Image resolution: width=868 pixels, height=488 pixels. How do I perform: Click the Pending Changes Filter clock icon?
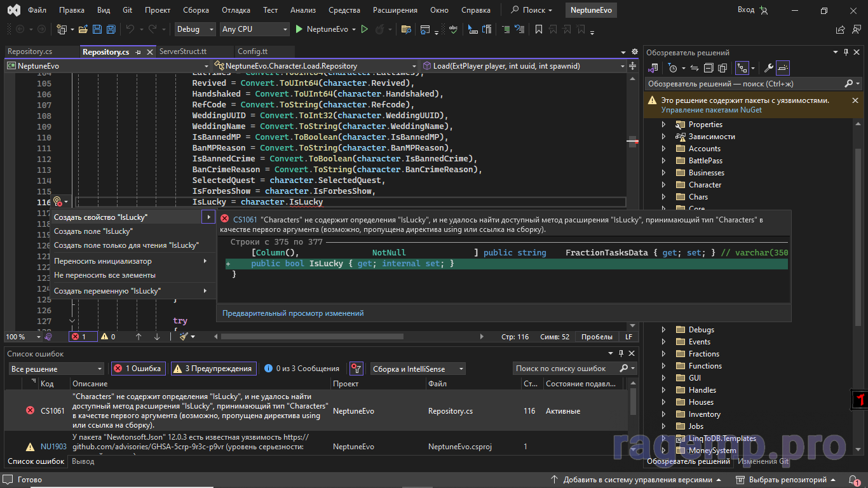pyautogui.click(x=673, y=67)
